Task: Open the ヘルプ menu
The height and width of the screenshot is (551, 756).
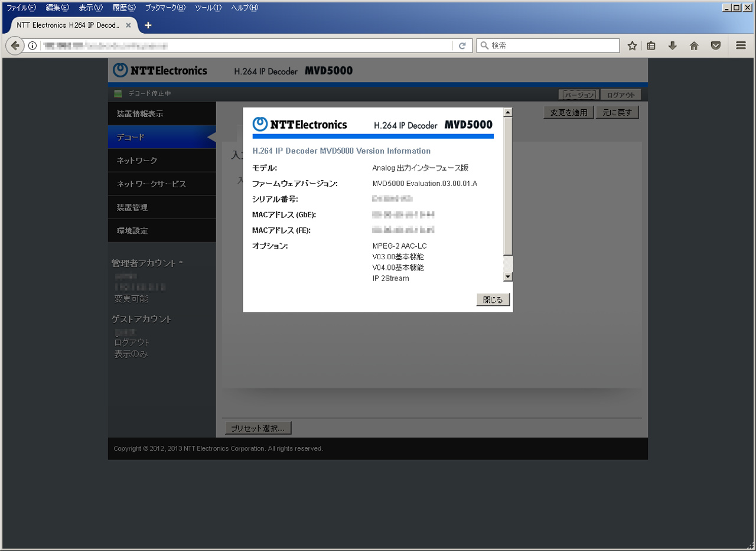Action: [x=245, y=8]
